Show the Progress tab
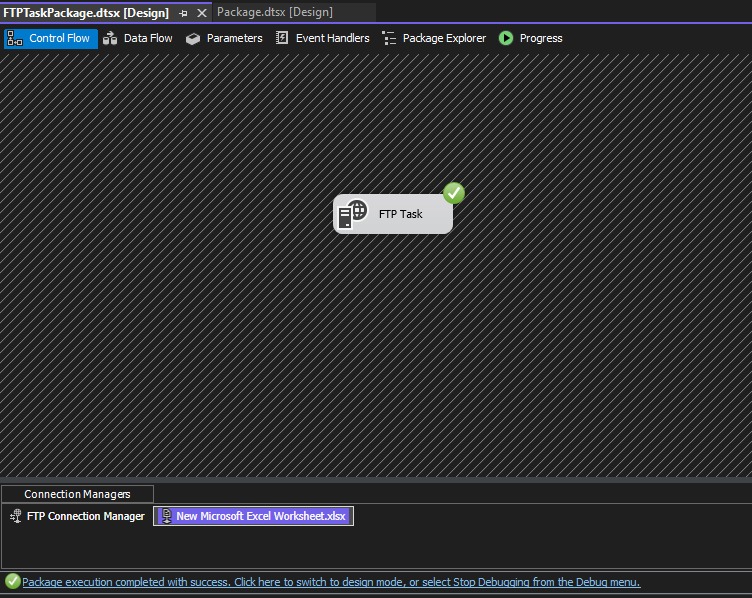This screenshot has width=752, height=598. pyautogui.click(x=530, y=38)
